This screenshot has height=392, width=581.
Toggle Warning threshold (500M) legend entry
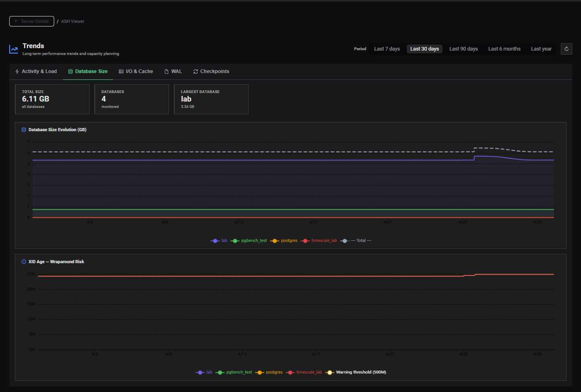click(x=356, y=372)
